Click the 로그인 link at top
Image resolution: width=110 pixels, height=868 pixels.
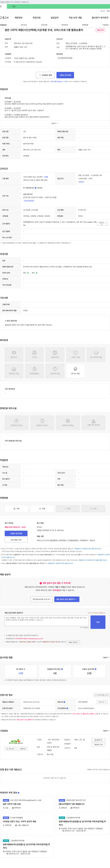(x=103, y=11)
